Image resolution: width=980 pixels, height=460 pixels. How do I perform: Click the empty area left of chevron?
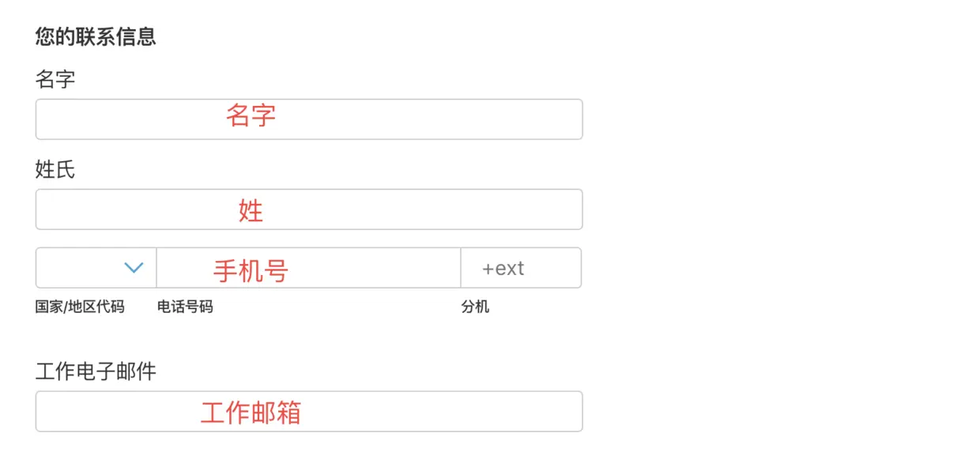coord(79,268)
